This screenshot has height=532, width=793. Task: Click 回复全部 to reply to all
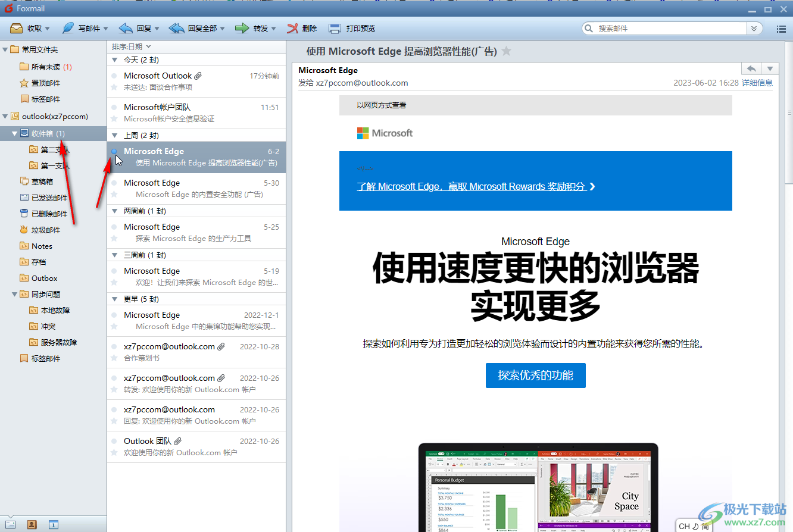193,28
